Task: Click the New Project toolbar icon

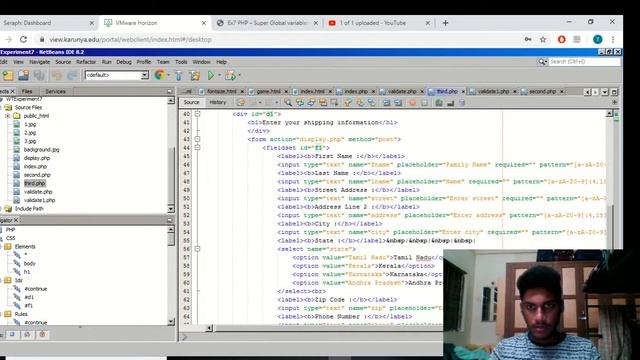Action: click(8, 75)
